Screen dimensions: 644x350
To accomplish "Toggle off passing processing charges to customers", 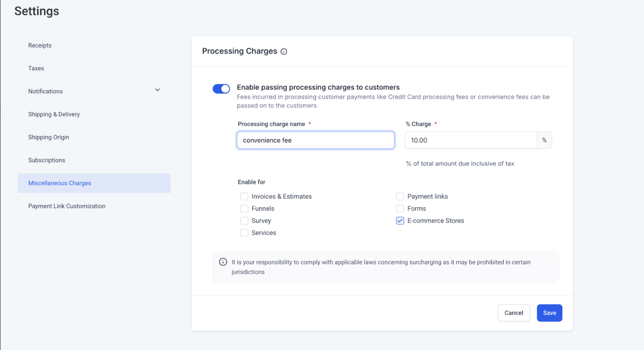I will (221, 89).
